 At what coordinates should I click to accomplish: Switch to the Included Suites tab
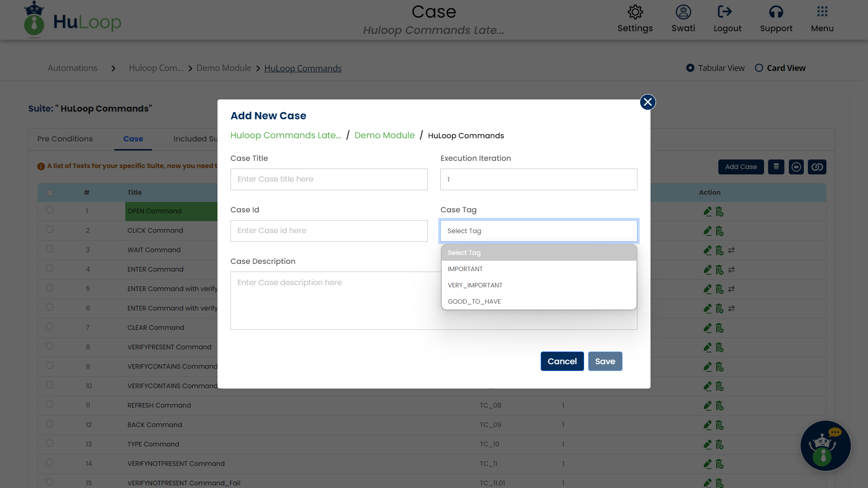click(x=195, y=139)
